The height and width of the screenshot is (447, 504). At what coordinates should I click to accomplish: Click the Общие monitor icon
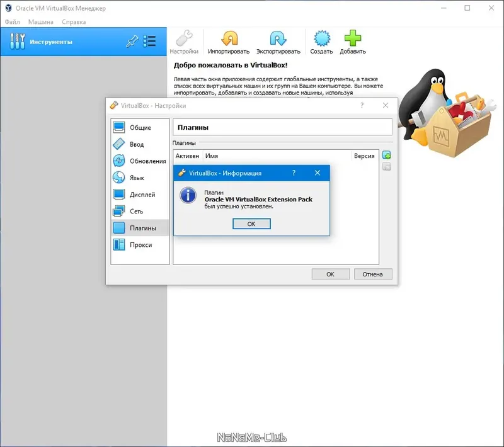pyautogui.click(x=119, y=127)
